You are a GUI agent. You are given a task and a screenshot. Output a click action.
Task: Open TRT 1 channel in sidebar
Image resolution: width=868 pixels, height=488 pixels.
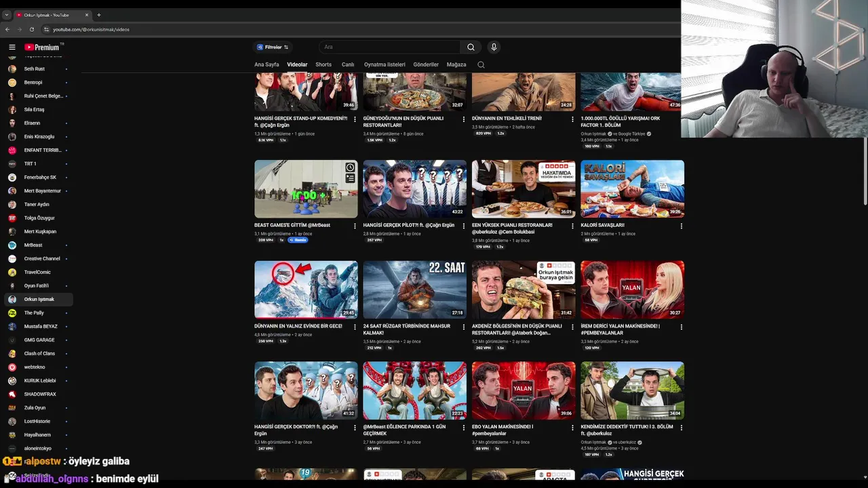click(x=30, y=163)
